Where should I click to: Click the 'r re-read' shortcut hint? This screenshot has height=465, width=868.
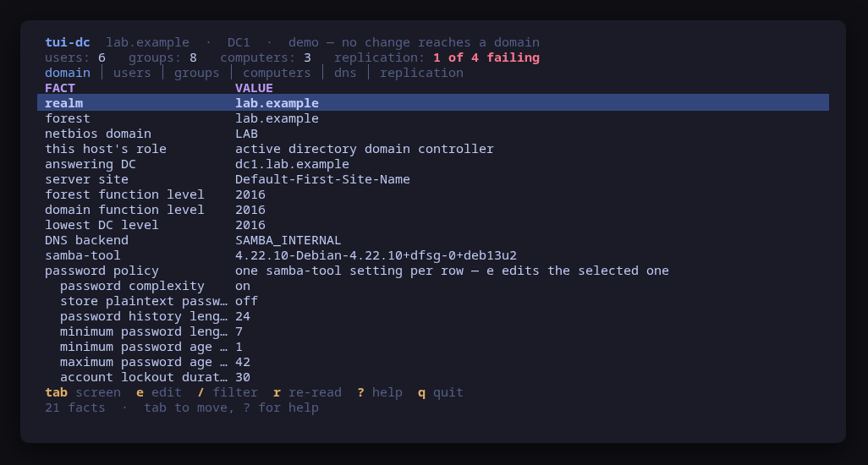point(307,392)
